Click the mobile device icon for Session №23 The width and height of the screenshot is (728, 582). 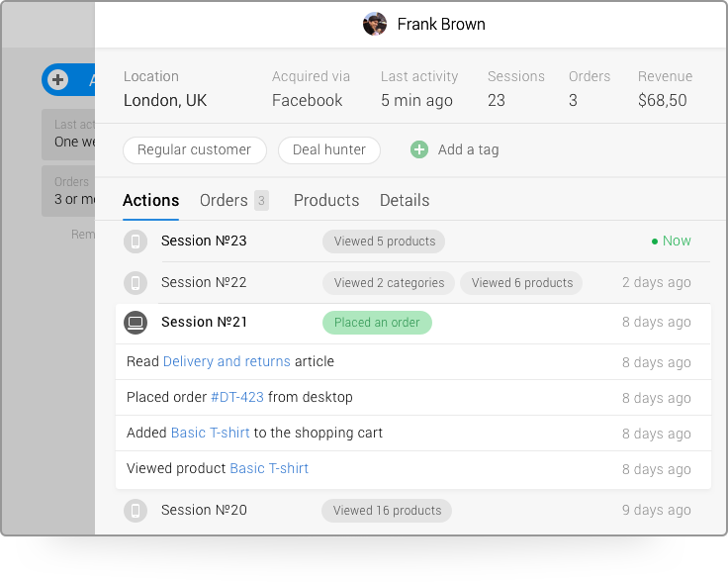136,242
